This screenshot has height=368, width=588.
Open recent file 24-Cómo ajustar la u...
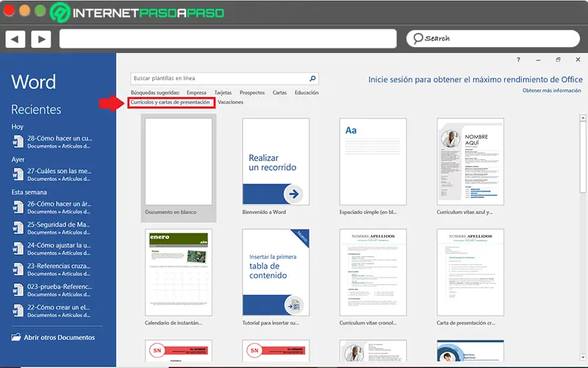pos(60,249)
